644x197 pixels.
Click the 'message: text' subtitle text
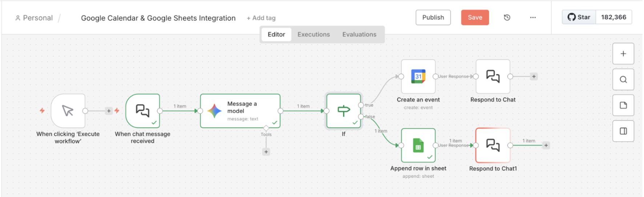243,119
